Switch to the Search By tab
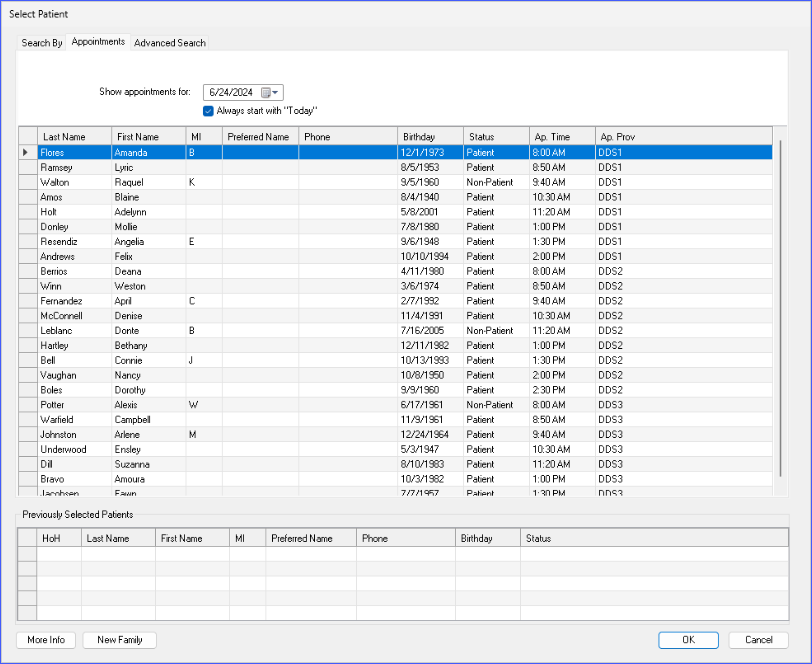This screenshot has width=812, height=664. coord(42,43)
